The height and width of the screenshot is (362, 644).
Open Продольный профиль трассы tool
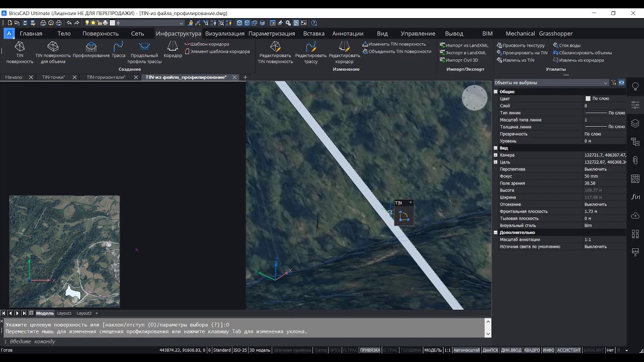click(144, 53)
